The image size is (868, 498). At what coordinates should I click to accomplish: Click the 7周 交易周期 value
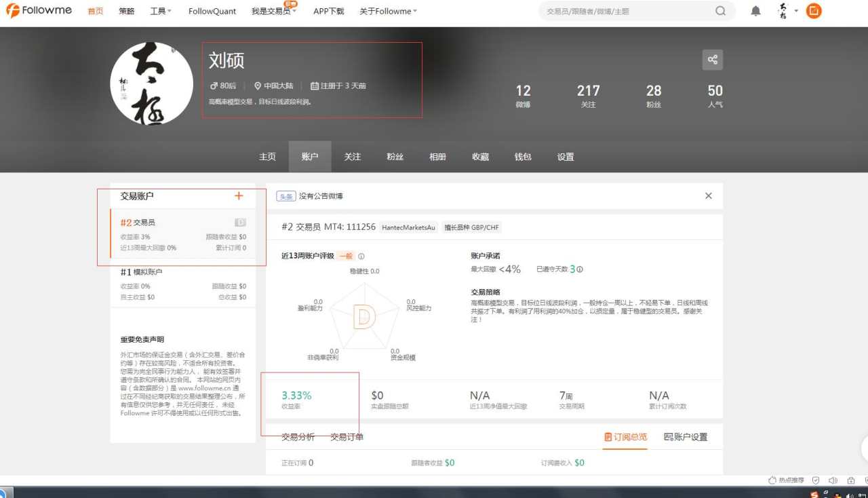566,395
